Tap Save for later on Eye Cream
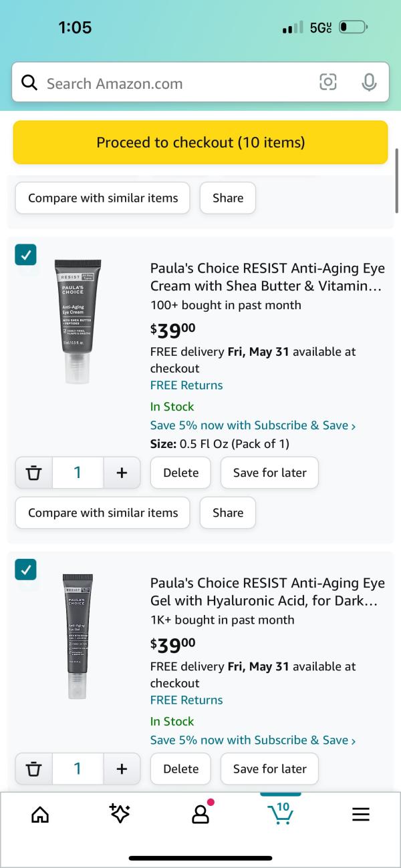Viewport: 401px width, 868px height. [x=269, y=473]
